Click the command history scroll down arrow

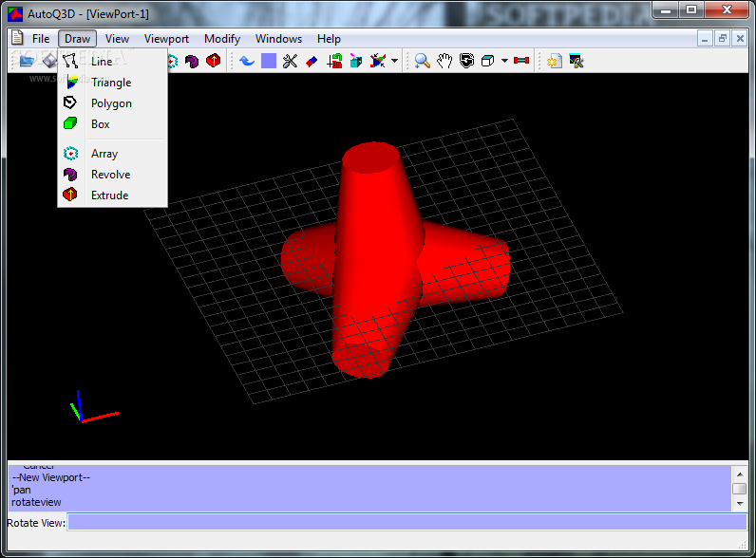(740, 504)
